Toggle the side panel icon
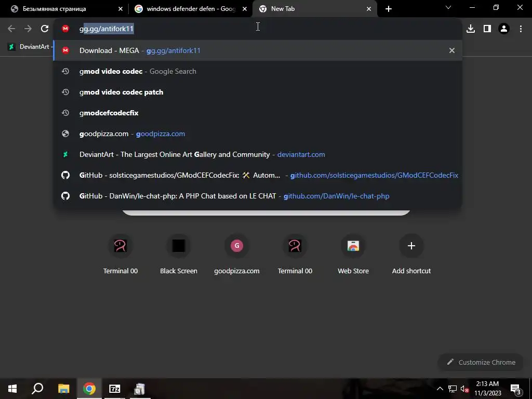 pyautogui.click(x=487, y=29)
